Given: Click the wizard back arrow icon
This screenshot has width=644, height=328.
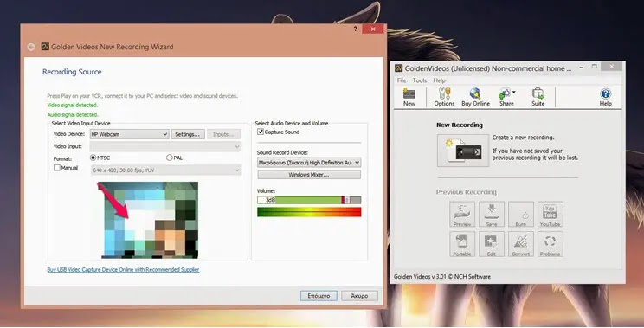Looking at the screenshot, I should pyautogui.click(x=31, y=47).
